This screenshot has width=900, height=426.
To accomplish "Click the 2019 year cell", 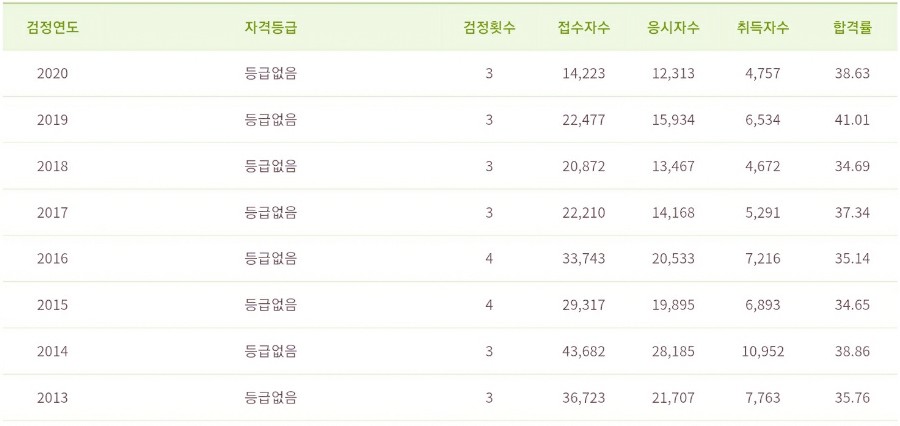I will pos(52,120).
